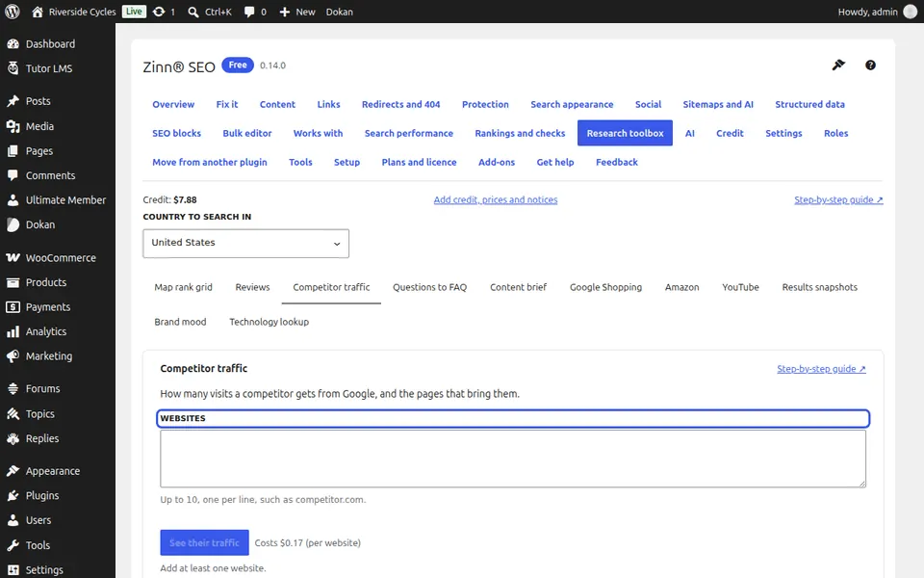This screenshot has width=924, height=578.
Task: Open the Howdy, admin user menu
Action: (877, 12)
